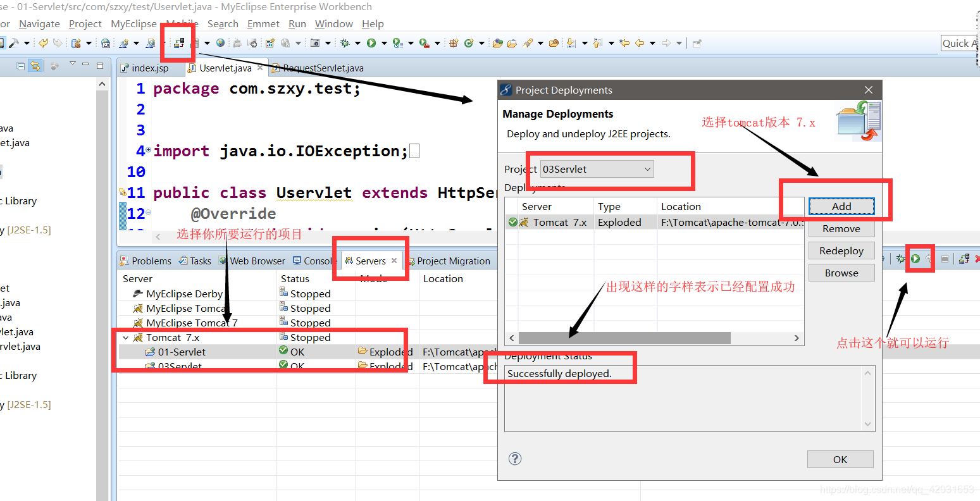Viewport: 980px width, 501px height.
Task: Toggle Link with Editor in Package Explorer
Action: [35, 66]
